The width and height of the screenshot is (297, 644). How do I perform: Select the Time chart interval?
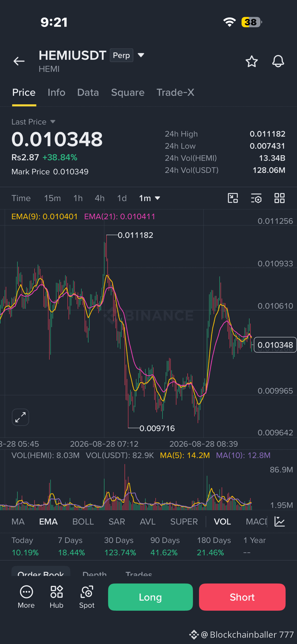coord(21,198)
